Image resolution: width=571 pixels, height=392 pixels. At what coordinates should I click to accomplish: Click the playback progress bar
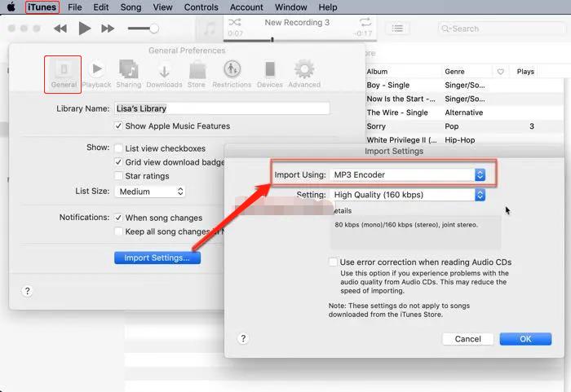pyautogui.click(x=300, y=40)
